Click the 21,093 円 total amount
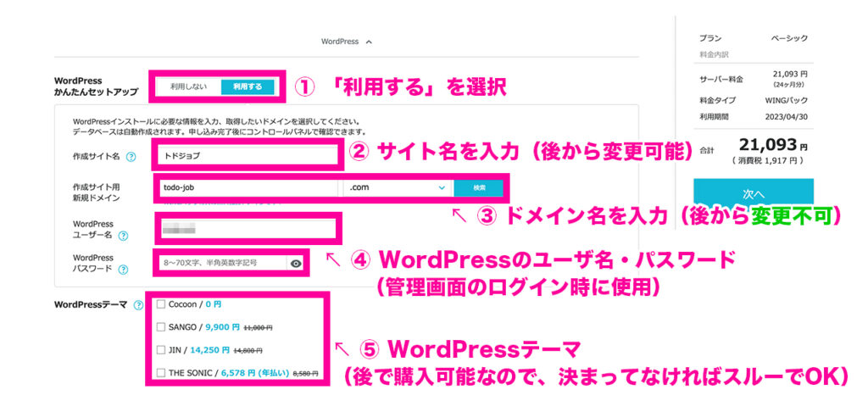 773,146
